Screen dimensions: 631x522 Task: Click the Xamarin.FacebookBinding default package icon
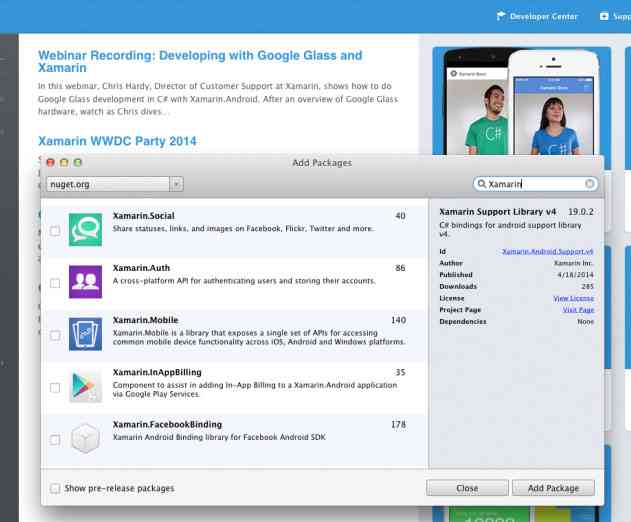[x=85, y=439]
